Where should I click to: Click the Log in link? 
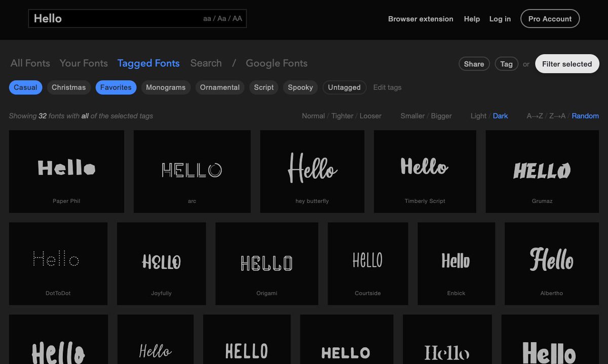500,19
